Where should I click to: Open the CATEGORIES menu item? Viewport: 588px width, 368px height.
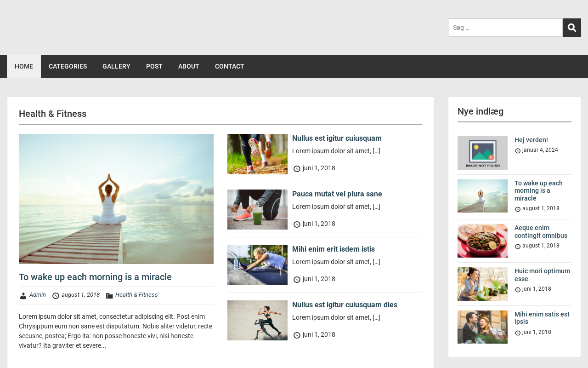tap(68, 66)
